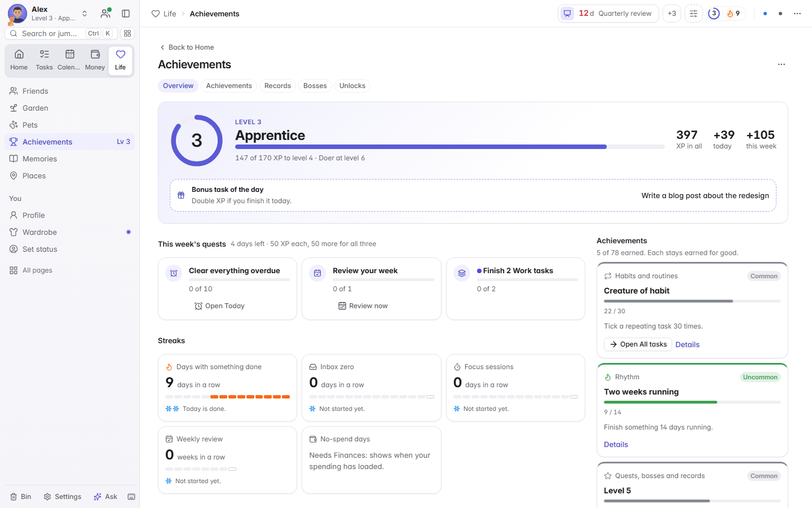Click the grid apps icon beside search
The height and width of the screenshot is (508, 812).
pos(127,33)
